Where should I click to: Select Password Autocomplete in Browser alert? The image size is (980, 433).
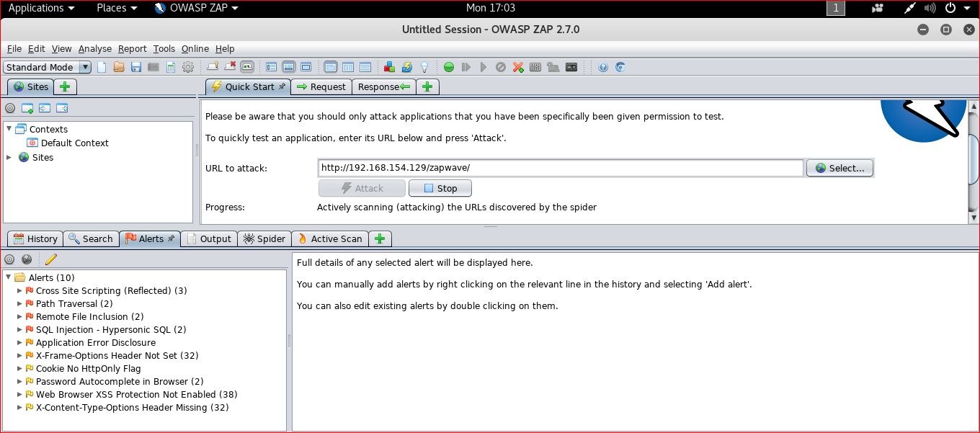click(x=120, y=382)
